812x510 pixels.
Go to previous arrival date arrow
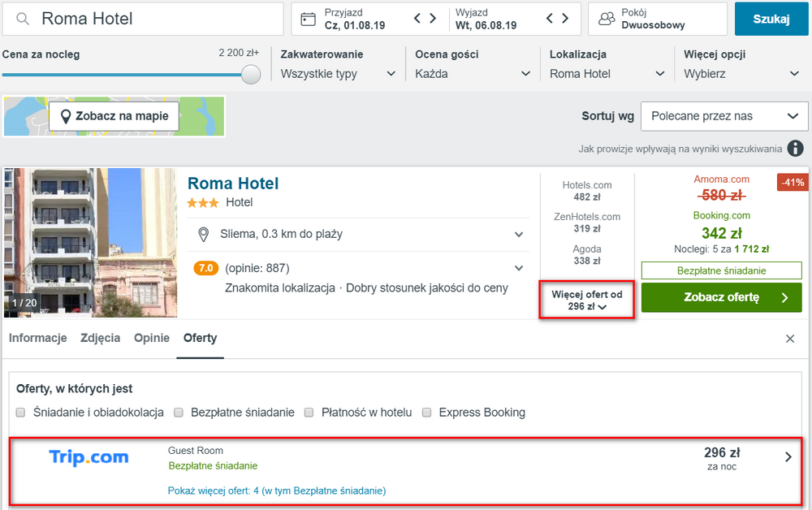(x=417, y=19)
